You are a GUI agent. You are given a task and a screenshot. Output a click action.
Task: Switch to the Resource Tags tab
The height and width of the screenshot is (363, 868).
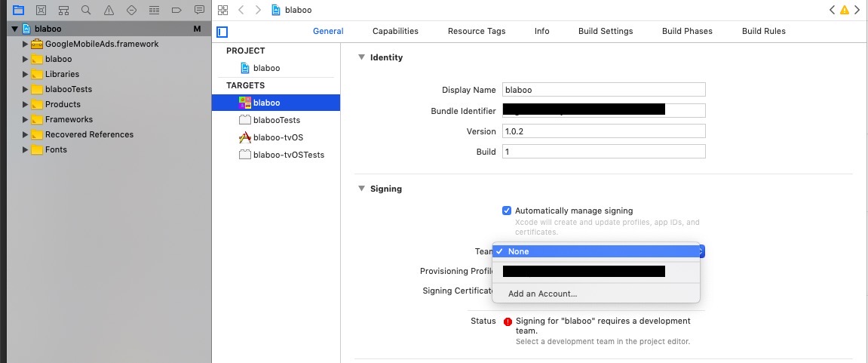[x=477, y=31]
